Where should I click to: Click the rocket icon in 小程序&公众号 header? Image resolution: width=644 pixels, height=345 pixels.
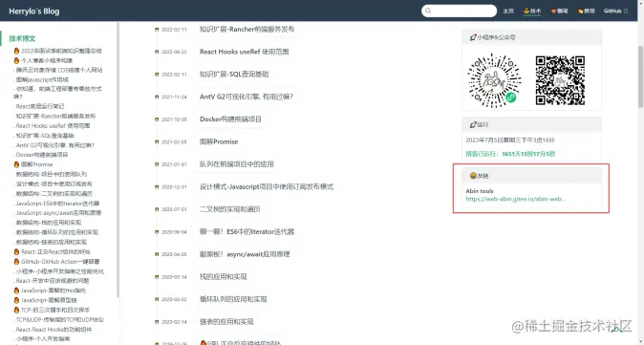tap(473, 37)
